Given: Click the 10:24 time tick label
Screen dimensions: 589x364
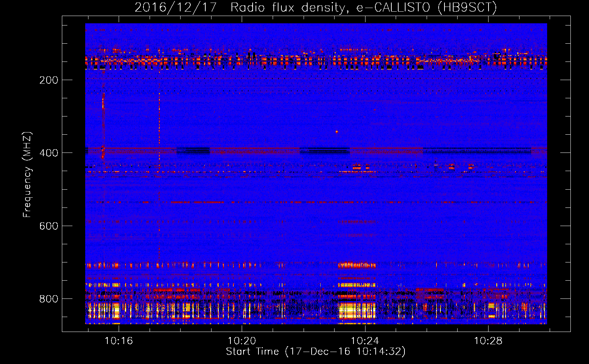Looking at the screenshot, I should pos(365,341).
